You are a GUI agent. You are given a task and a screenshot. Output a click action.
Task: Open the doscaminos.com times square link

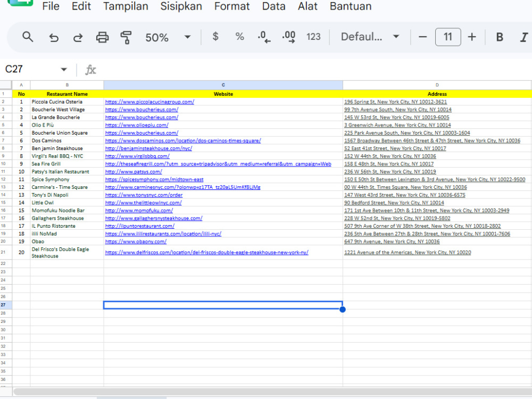[183, 140]
